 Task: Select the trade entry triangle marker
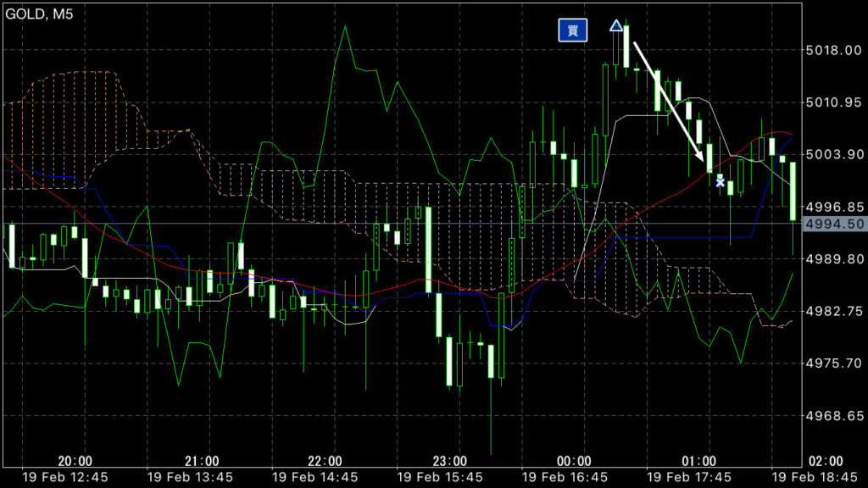616,25
